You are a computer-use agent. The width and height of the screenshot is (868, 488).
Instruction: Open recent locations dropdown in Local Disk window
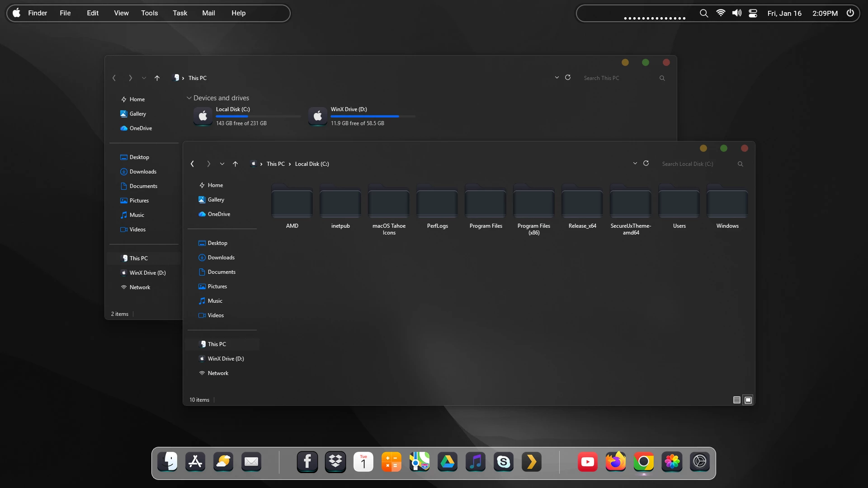pyautogui.click(x=222, y=164)
